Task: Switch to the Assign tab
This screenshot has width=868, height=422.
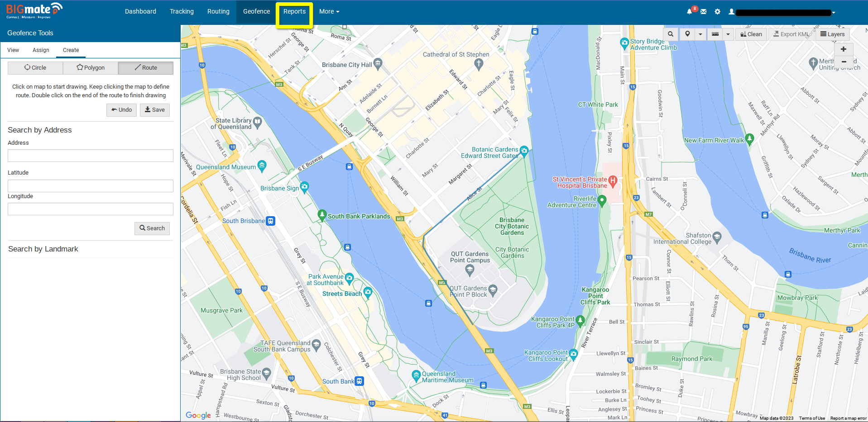Action: click(x=41, y=50)
